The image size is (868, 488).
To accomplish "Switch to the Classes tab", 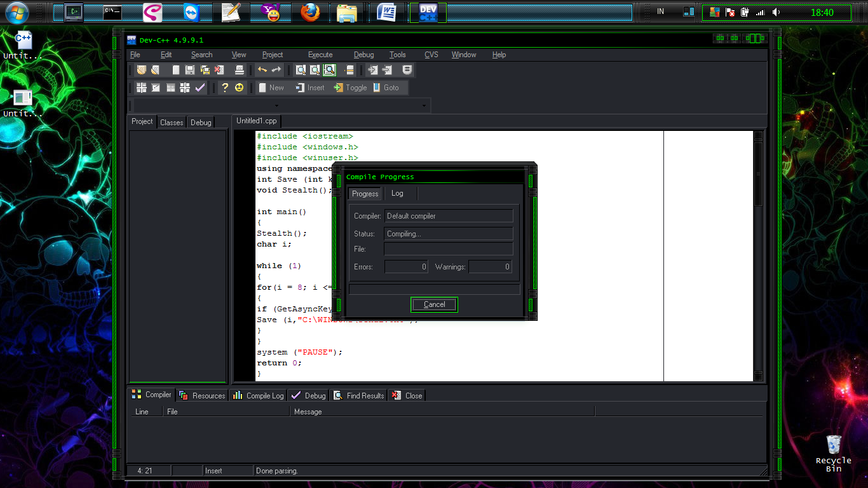I will coord(172,122).
